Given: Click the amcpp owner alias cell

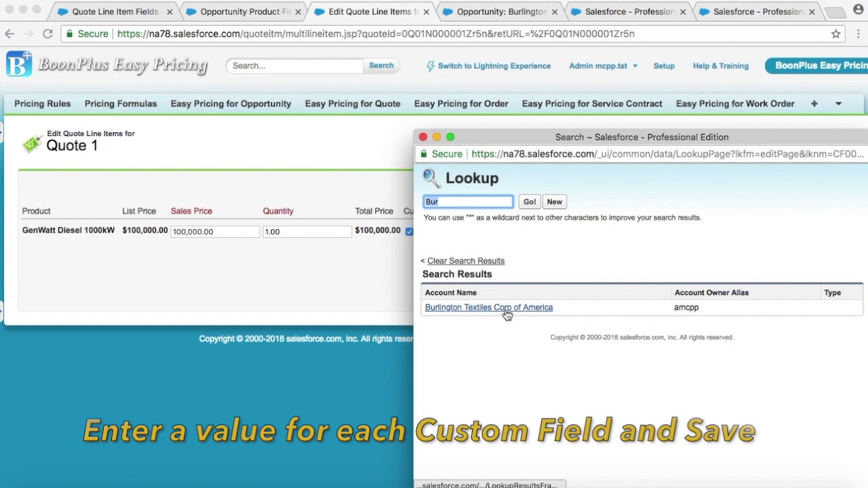Looking at the screenshot, I should point(686,307).
